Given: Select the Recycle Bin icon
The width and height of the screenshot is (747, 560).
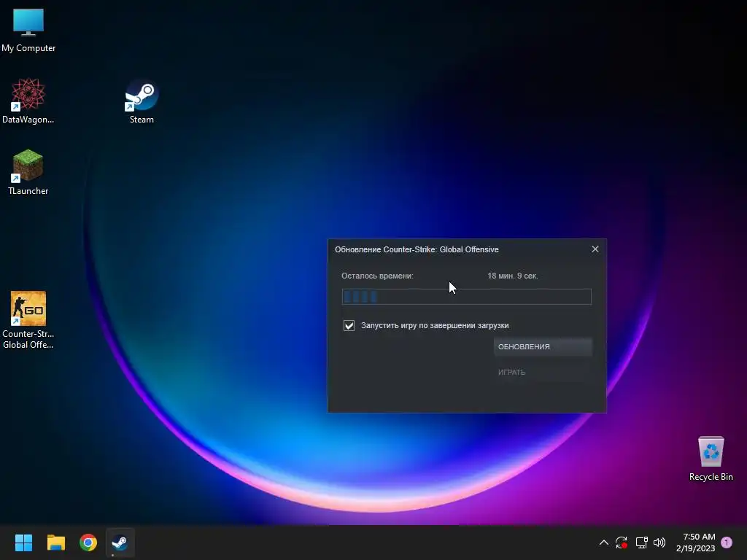Looking at the screenshot, I should click(711, 459).
